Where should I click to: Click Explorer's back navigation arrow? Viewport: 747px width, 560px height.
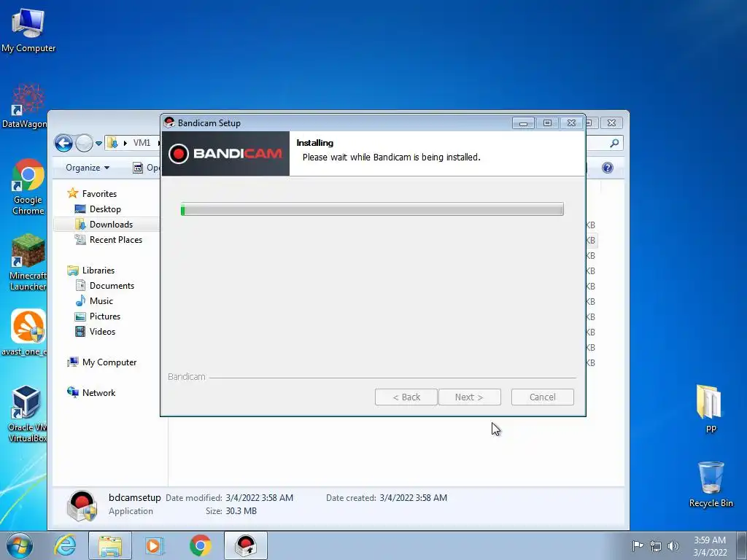(63, 143)
